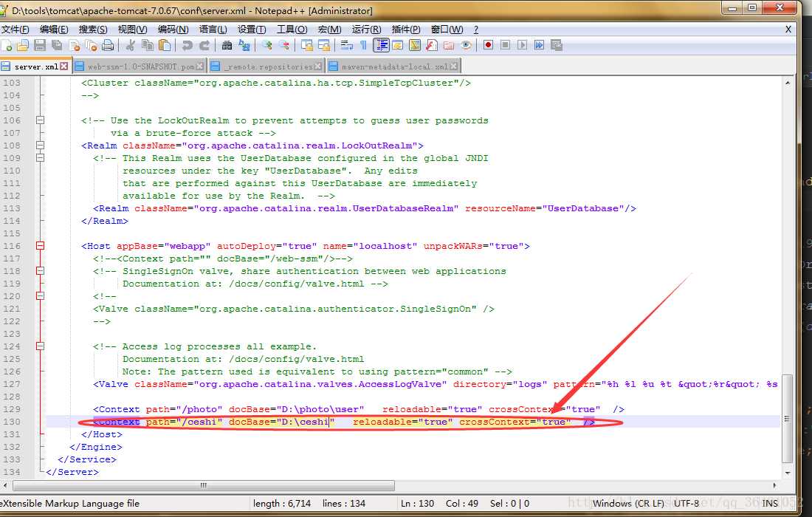
Task: Click the Print toolbar icon
Action: click(108, 46)
